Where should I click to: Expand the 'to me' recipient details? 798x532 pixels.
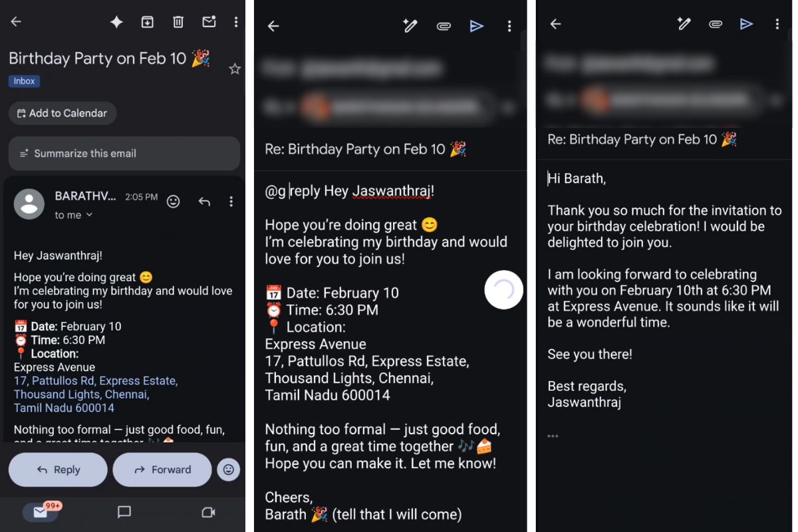tap(74, 215)
